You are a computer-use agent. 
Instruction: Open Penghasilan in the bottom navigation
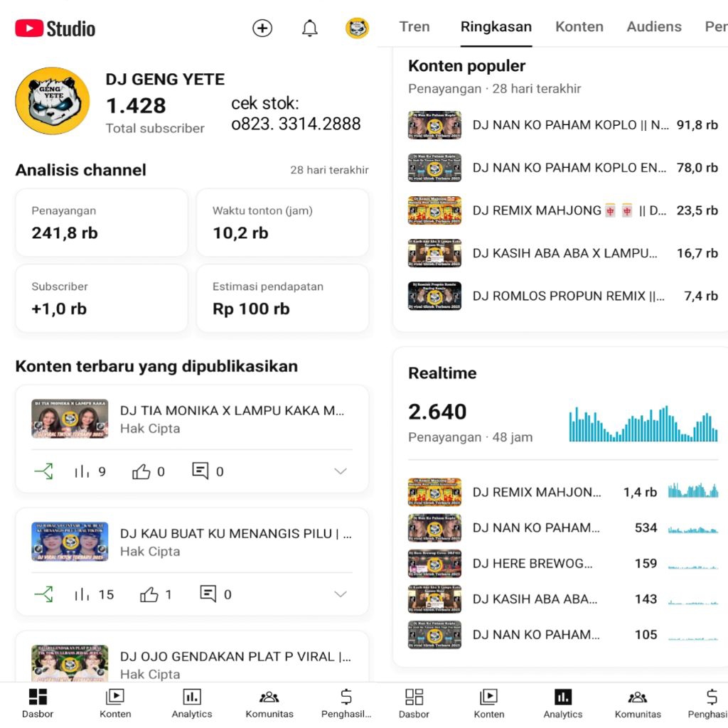click(x=346, y=702)
